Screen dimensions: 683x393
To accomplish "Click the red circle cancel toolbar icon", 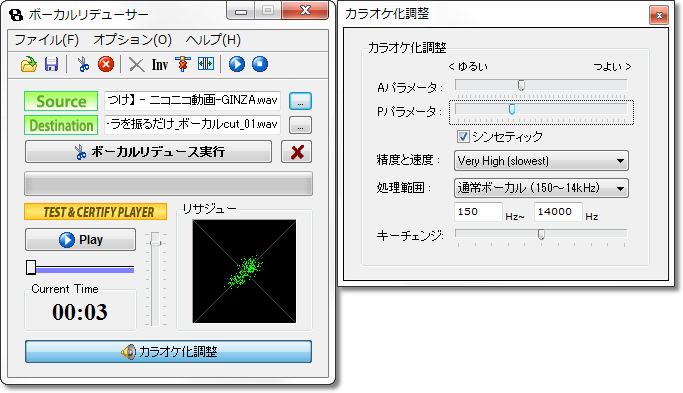I will pos(106,64).
